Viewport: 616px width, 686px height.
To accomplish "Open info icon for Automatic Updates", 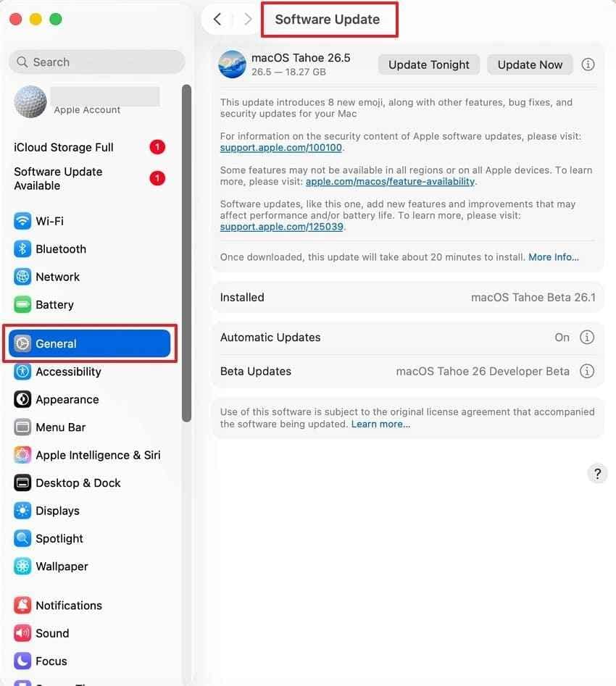I will click(x=587, y=337).
